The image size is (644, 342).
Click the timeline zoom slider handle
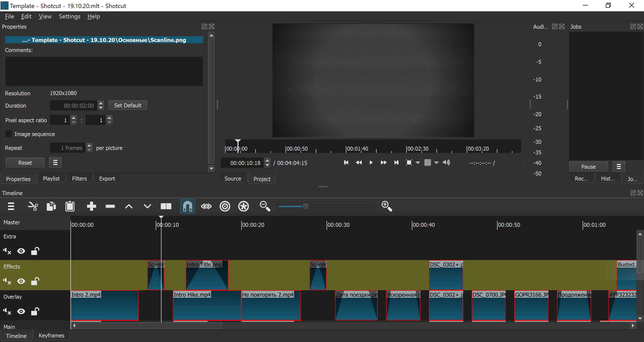[x=305, y=206]
